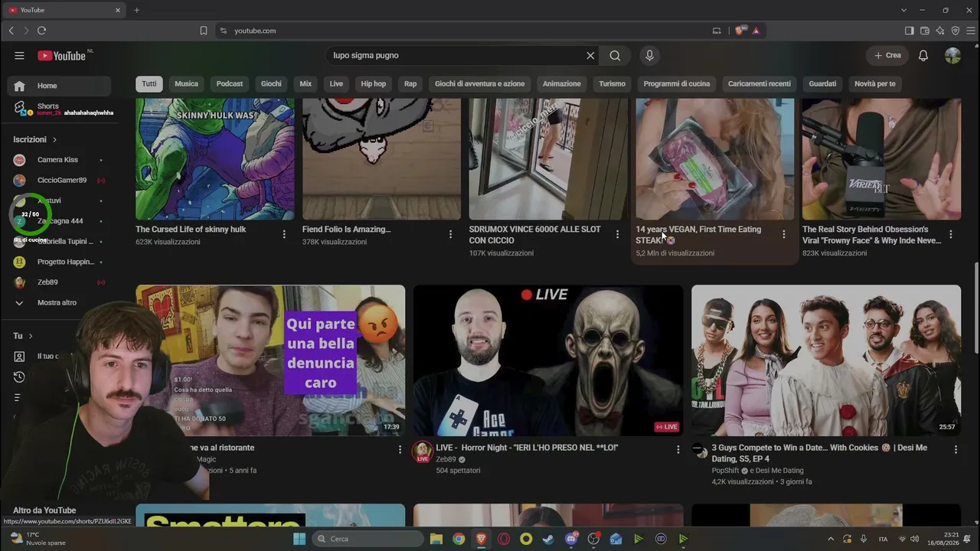Toggle the Brave sidebar panel
The image size is (980, 551).
click(909, 31)
